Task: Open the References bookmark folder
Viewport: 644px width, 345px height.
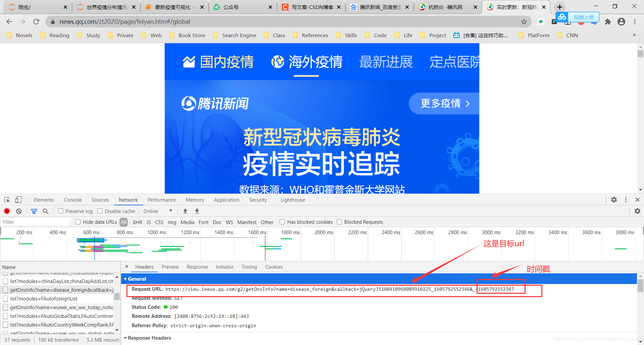Action: [311, 35]
